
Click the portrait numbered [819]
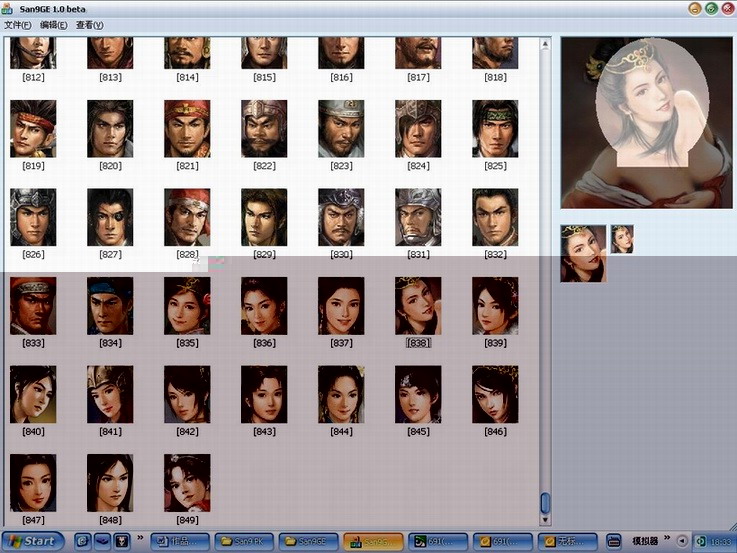33,129
